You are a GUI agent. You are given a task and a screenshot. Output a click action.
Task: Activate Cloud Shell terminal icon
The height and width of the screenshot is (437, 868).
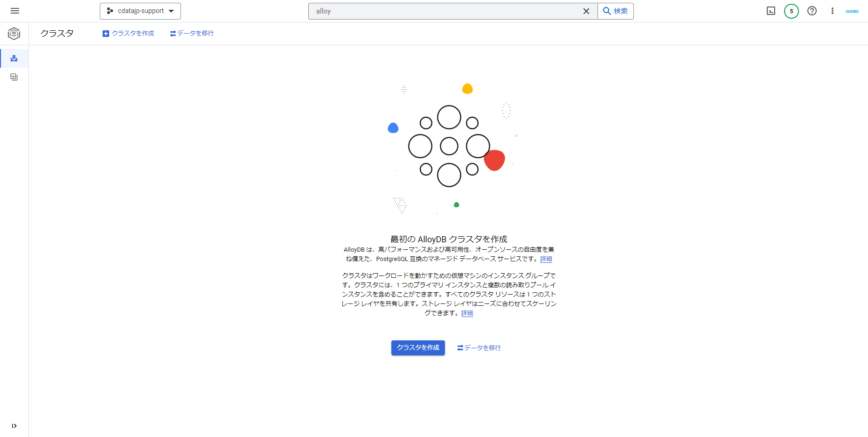click(771, 11)
